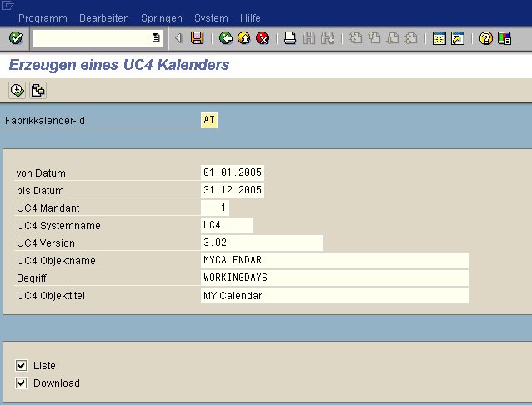
Task: Click the red Cancel icon
Action: (x=263, y=38)
